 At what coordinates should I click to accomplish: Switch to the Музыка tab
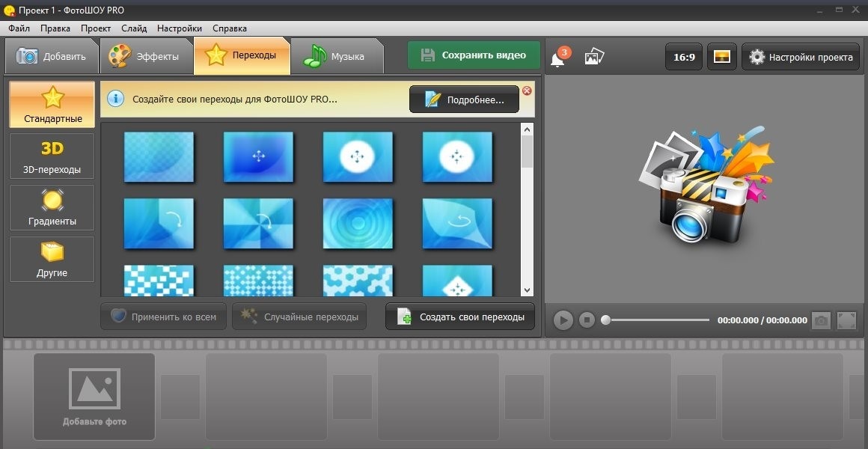(337, 56)
